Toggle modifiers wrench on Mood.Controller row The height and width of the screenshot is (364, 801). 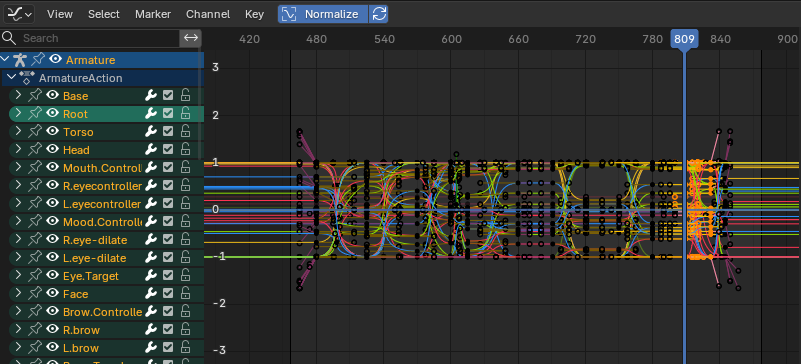point(151,222)
